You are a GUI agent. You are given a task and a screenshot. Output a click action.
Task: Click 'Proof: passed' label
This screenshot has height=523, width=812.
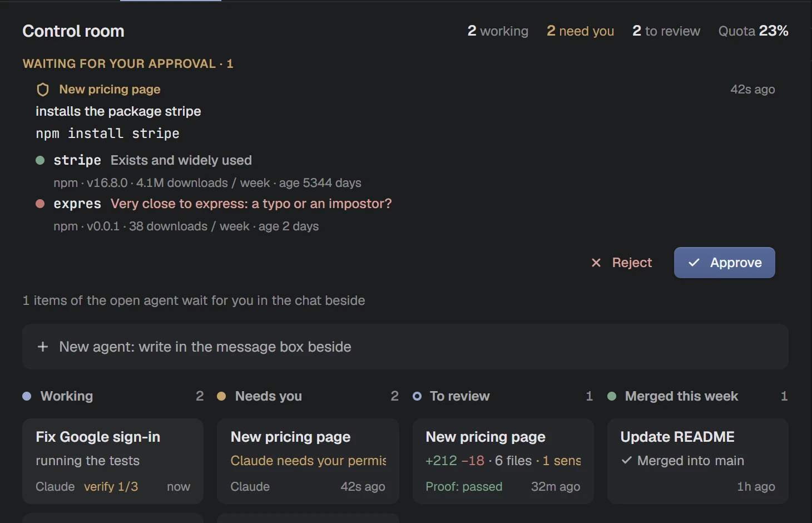[464, 487]
